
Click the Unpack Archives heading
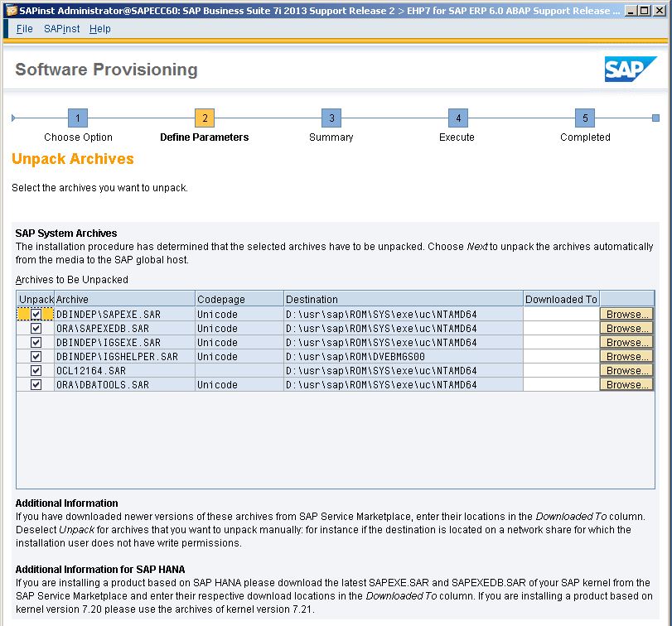click(73, 159)
